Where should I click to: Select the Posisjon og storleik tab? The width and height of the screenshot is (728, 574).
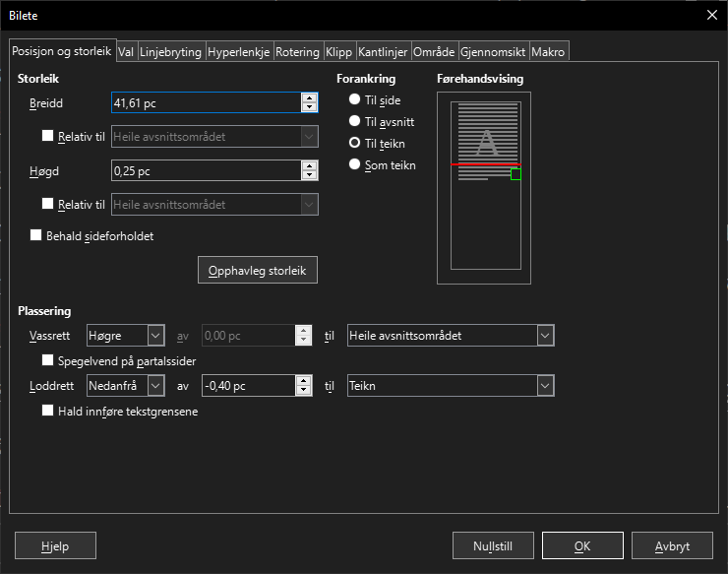tap(62, 50)
